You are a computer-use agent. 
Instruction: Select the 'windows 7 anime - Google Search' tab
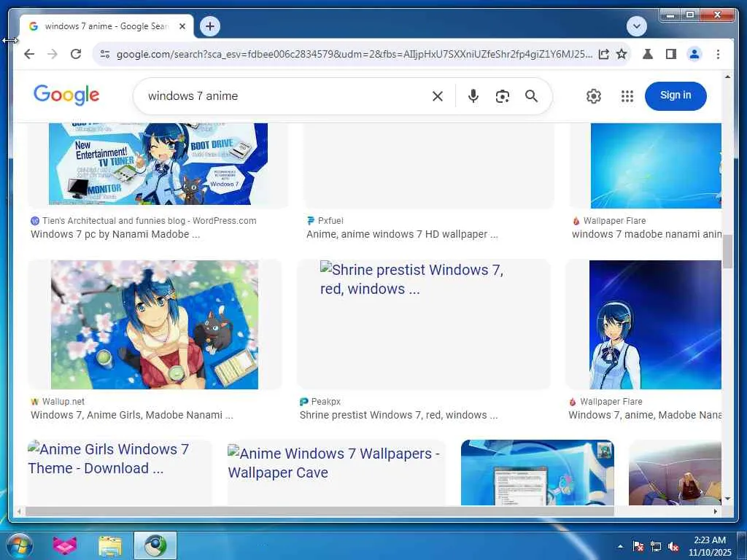pos(107,26)
